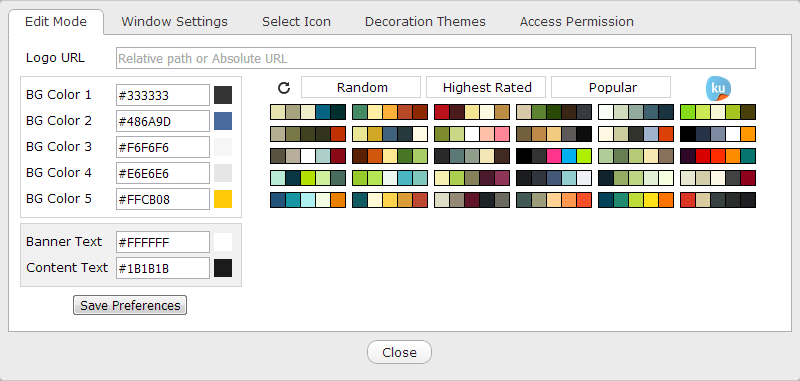Click the BG Color 1 hex field

[163, 95]
